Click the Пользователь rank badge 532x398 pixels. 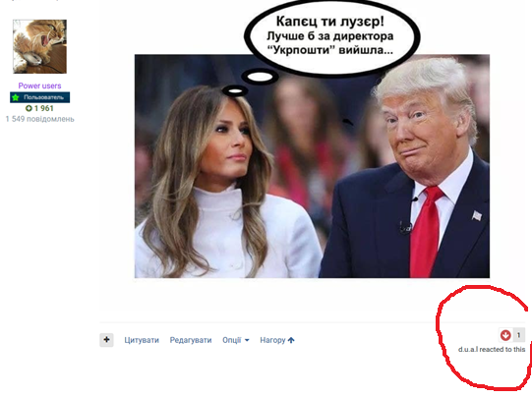tap(39, 97)
